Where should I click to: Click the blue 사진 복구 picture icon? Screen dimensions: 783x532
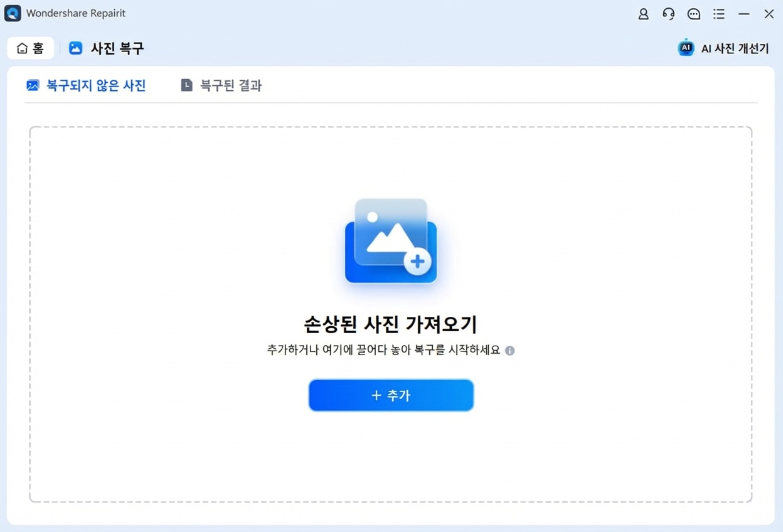point(75,48)
